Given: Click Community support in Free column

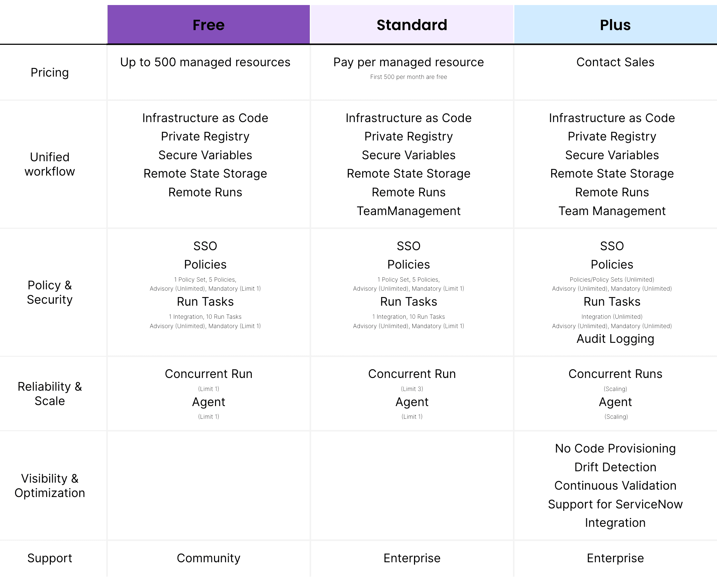Looking at the screenshot, I should [208, 558].
